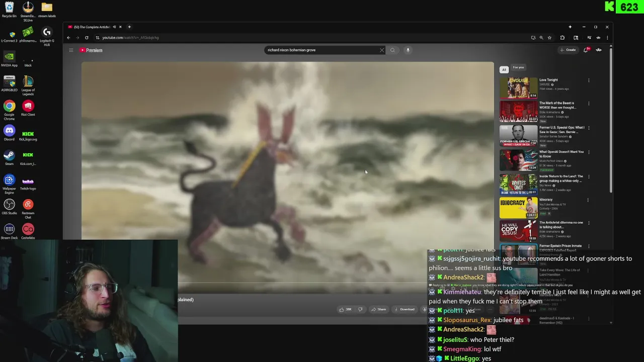Run the search with magnifier button
This screenshot has height=362, width=644.
(x=392, y=50)
